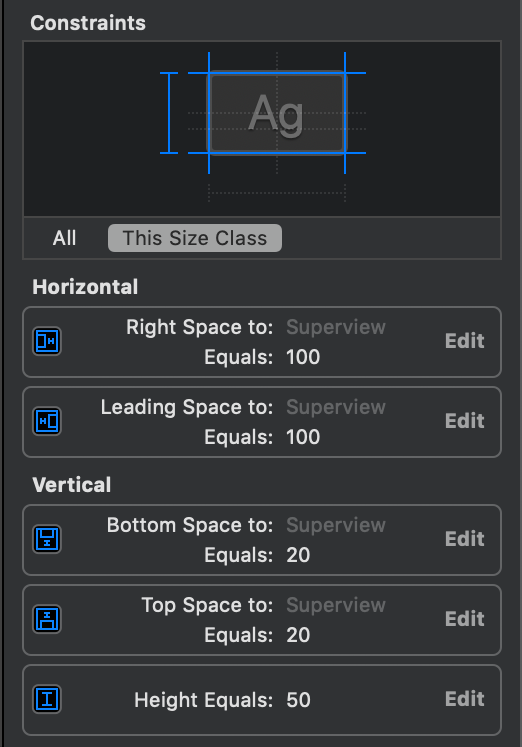Select the This Size Class tab
This screenshot has height=747, width=522.
(x=195, y=238)
